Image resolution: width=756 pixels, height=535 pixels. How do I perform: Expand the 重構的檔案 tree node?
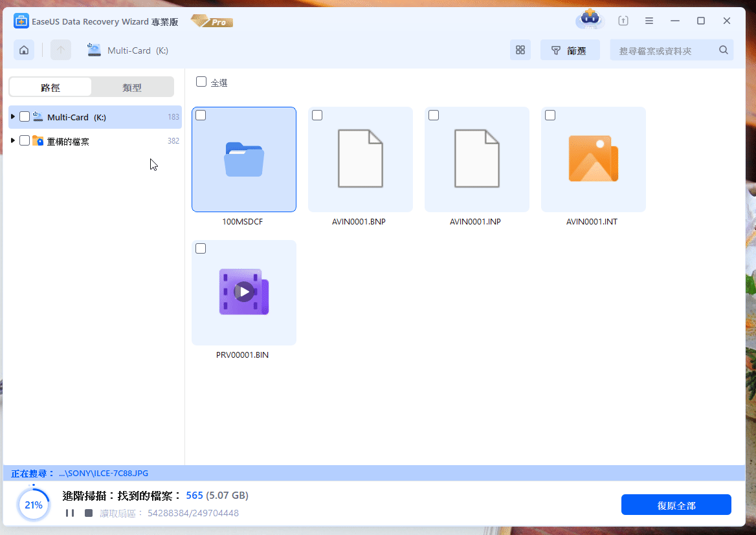click(12, 141)
